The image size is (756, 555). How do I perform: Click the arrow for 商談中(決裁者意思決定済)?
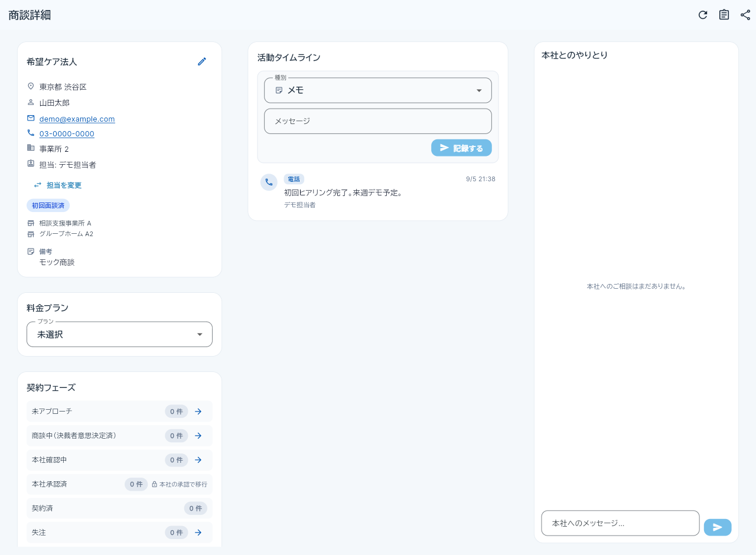(198, 436)
